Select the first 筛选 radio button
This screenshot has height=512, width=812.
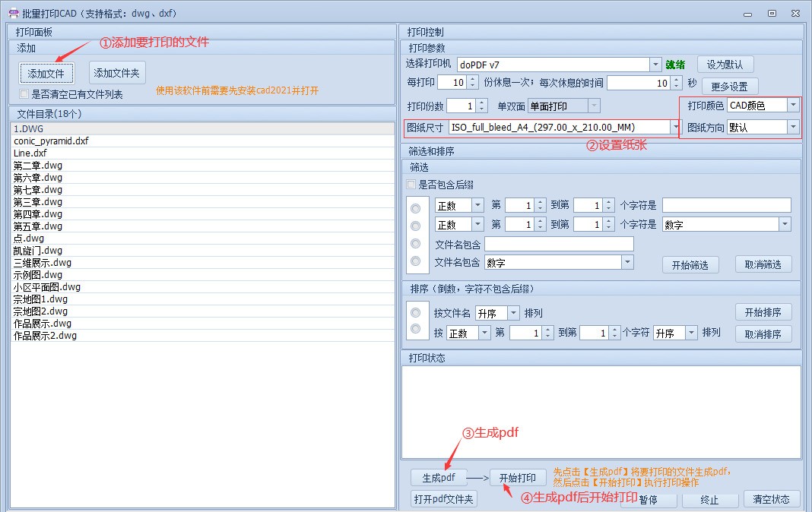(415, 208)
